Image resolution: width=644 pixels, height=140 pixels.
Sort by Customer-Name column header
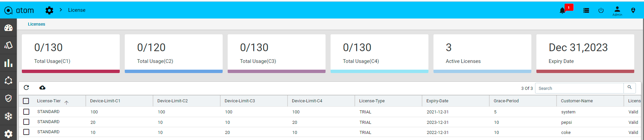click(x=577, y=101)
